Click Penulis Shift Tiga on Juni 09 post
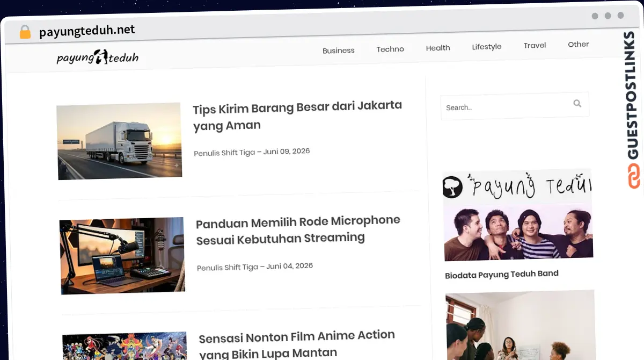The height and width of the screenshot is (360, 644). coord(224,153)
